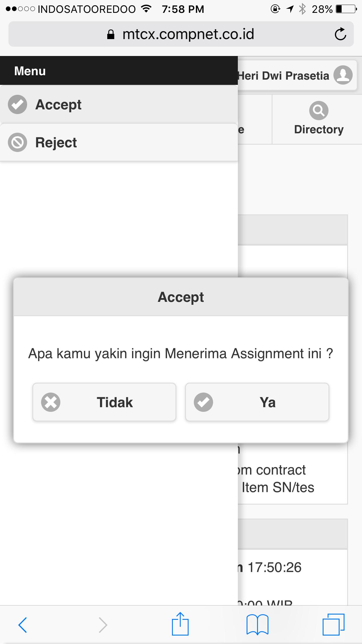
Task: Reload the page with refresh icon
Action: coord(340,34)
